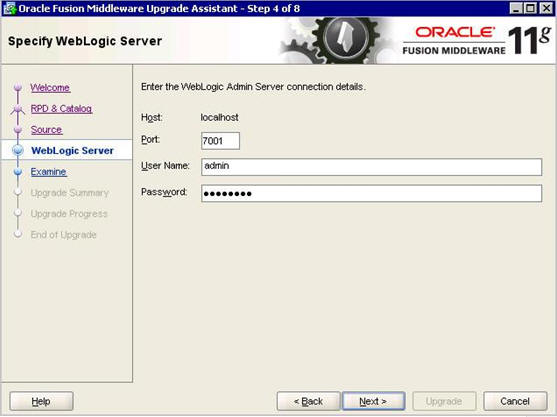The height and width of the screenshot is (417, 557).
Task: Click the WebLogic Server active step icon
Action: 18,150
